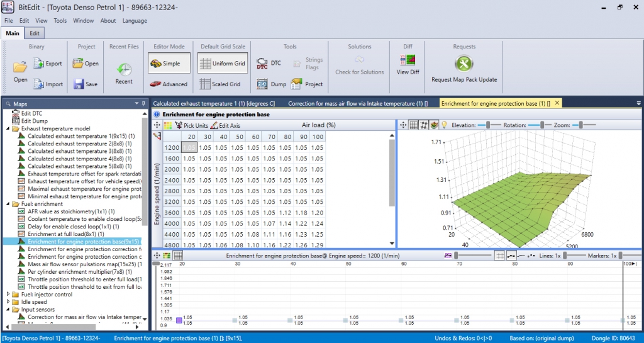Toggle the 3D view axes icon
This screenshot has width=644, height=343.
pyautogui.click(x=425, y=125)
